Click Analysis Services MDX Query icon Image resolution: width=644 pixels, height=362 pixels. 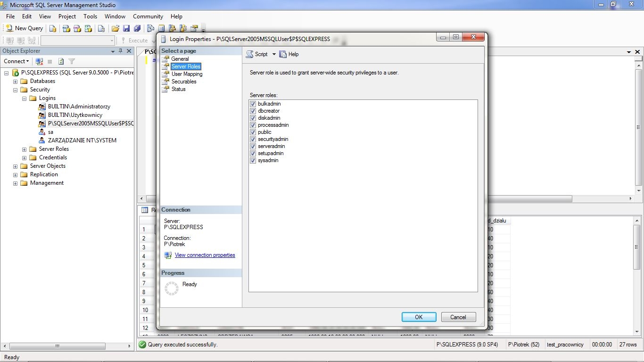click(x=66, y=28)
